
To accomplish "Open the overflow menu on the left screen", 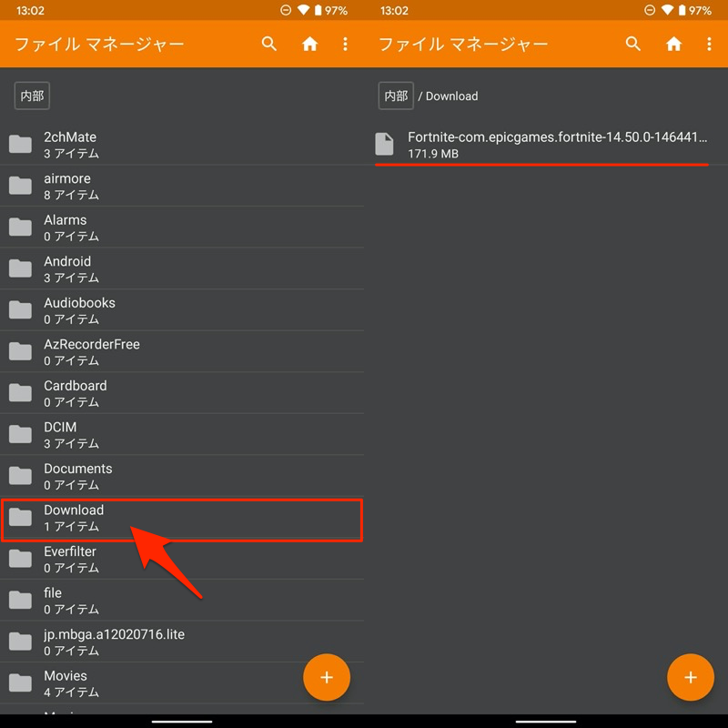I will [345, 44].
